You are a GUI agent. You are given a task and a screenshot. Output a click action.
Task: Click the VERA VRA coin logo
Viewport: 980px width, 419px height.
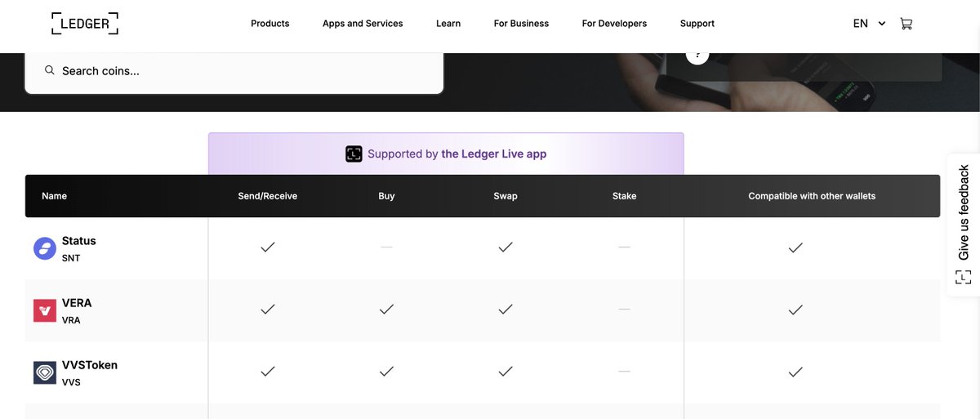click(x=45, y=310)
